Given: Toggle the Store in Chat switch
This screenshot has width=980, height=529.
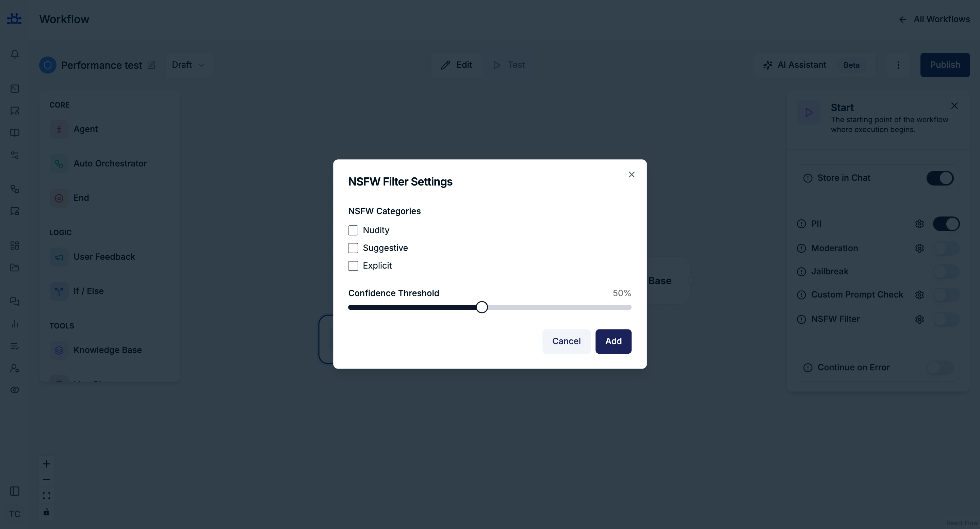Looking at the screenshot, I should pos(940,178).
